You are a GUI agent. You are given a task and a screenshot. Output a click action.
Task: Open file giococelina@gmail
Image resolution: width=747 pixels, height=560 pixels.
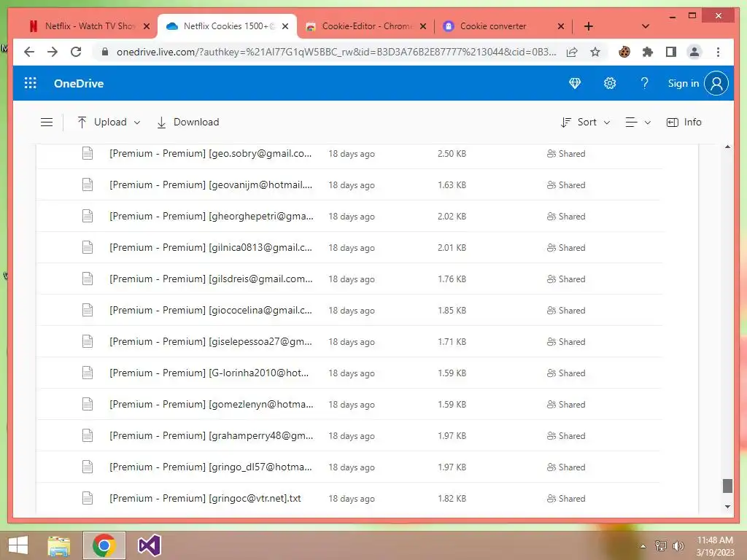tap(211, 311)
